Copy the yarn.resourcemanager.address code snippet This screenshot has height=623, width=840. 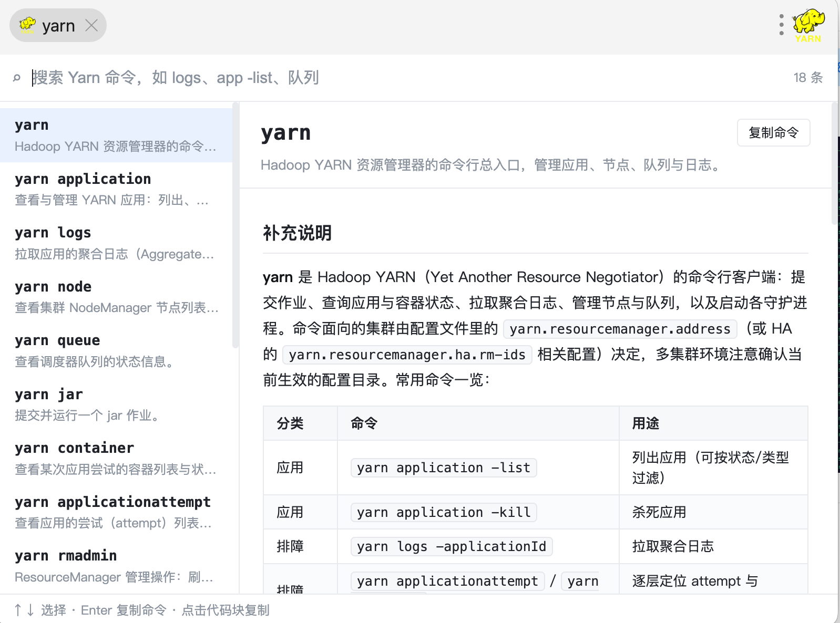tap(620, 329)
